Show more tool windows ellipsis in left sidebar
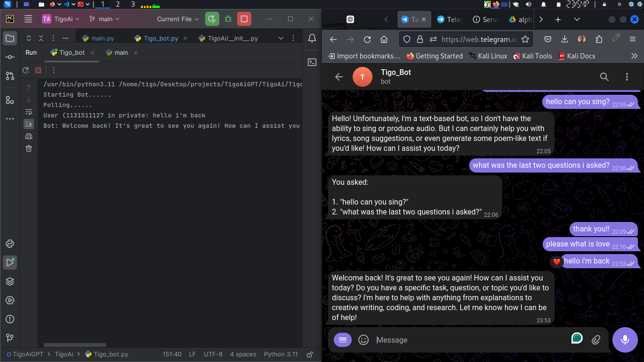Image resolution: width=644 pixels, height=362 pixels. 10,119
